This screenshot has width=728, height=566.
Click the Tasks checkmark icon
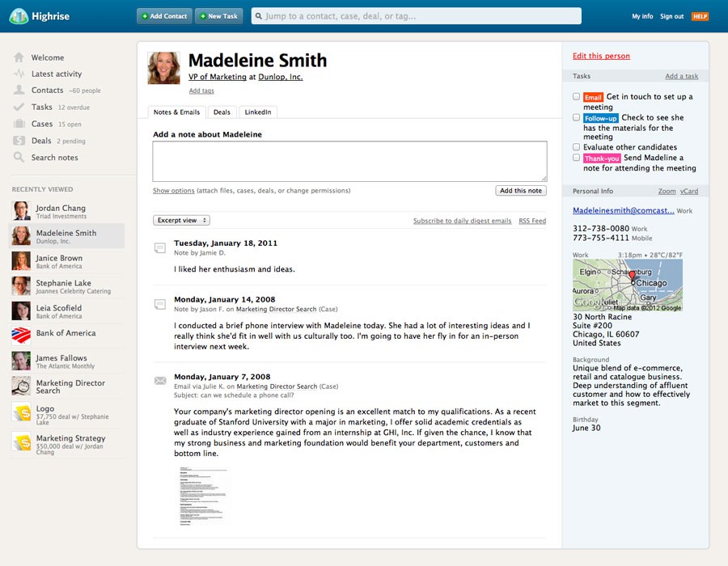coord(19,108)
